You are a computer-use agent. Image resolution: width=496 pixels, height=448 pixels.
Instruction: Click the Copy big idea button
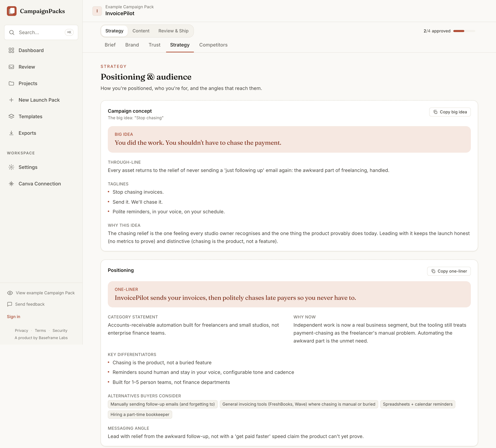[450, 112]
